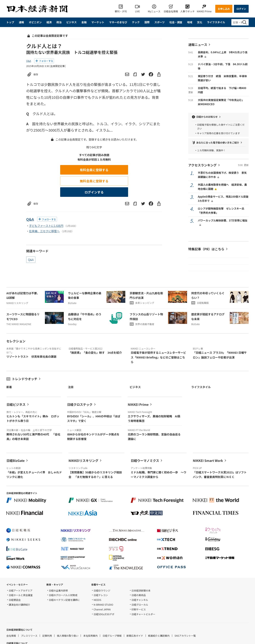Open the マーケット navigation item
The width and height of the screenshot is (255, 644).
click(x=98, y=22)
